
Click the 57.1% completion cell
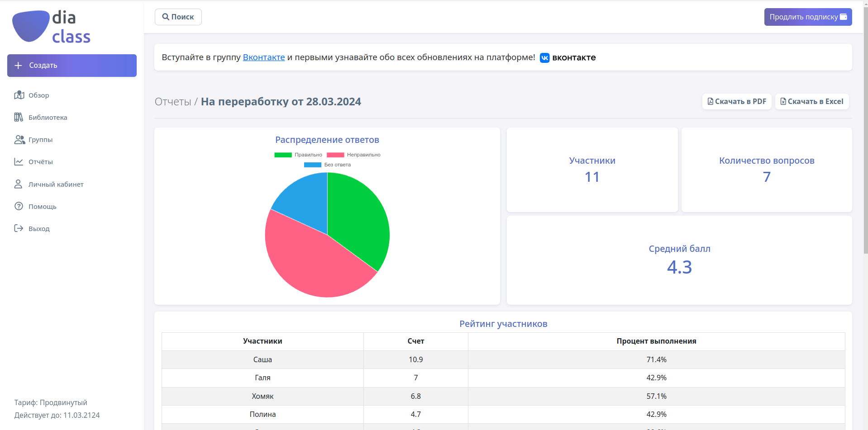(x=656, y=396)
